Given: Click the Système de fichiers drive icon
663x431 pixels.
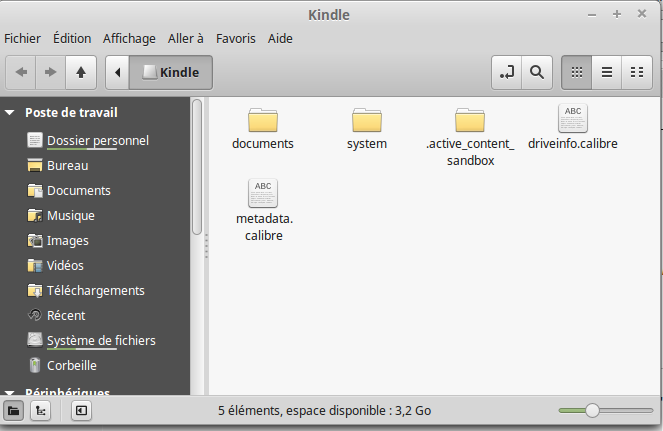Looking at the screenshot, I should click(35, 340).
